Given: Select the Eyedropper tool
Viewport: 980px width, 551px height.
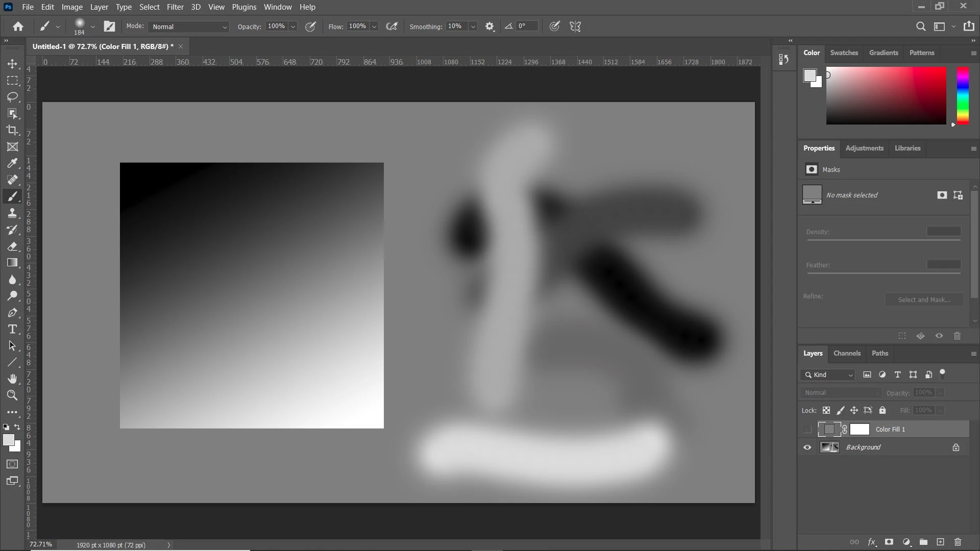Looking at the screenshot, I should [x=12, y=163].
